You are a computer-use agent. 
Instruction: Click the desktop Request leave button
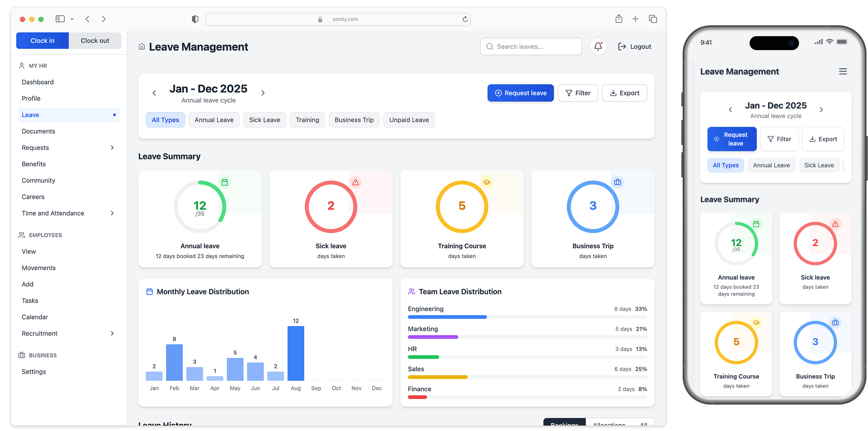[x=520, y=93]
